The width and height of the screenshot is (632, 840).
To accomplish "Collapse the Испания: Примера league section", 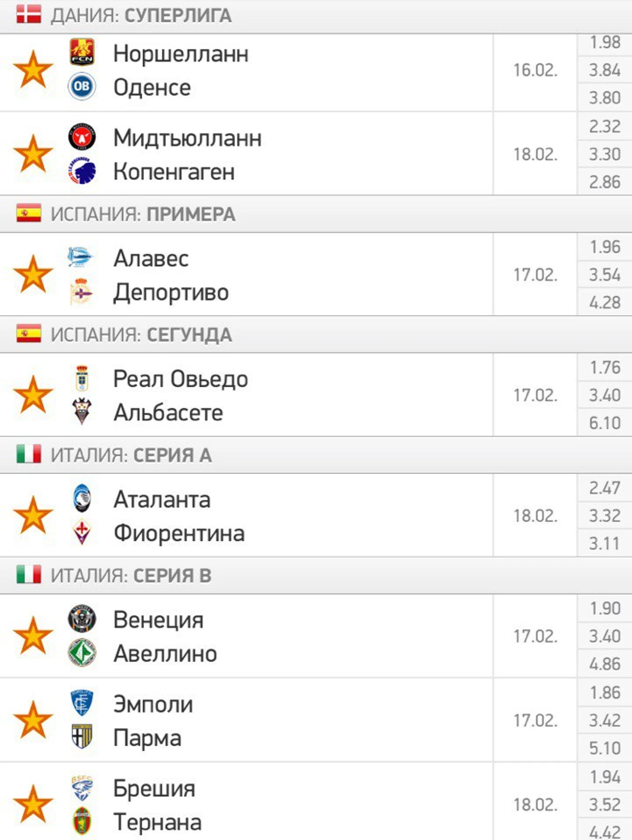I will (x=316, y=214).
